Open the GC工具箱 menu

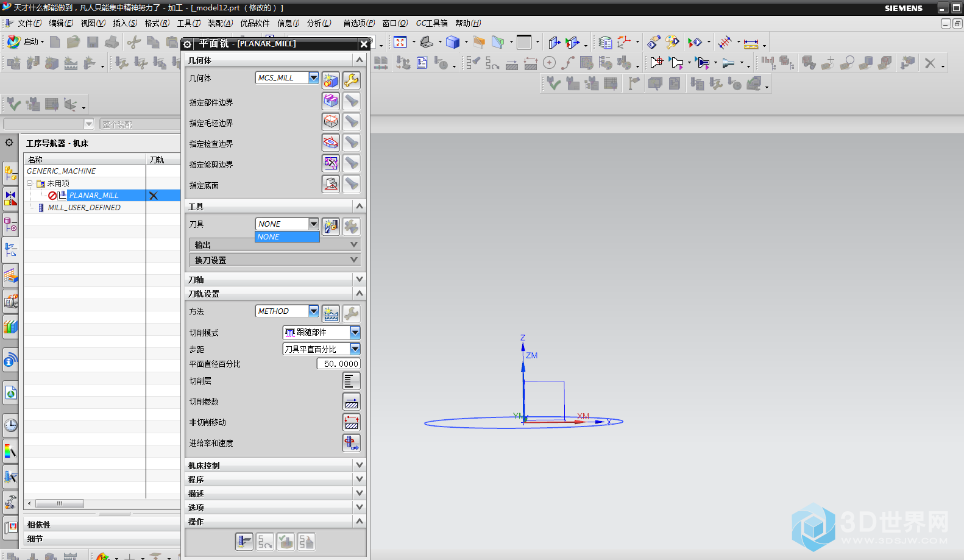click(x=431, y=23)
